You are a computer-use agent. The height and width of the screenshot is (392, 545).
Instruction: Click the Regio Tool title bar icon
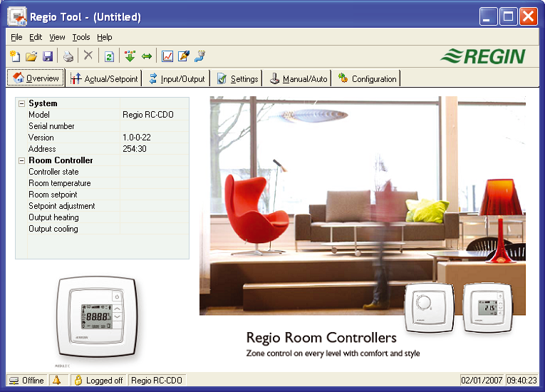17,16
